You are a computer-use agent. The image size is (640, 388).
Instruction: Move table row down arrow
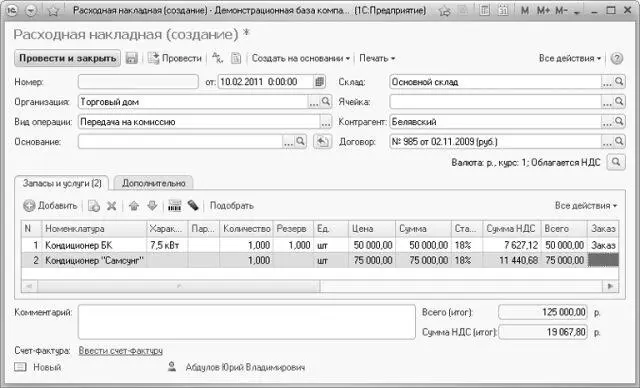[152, 206]
